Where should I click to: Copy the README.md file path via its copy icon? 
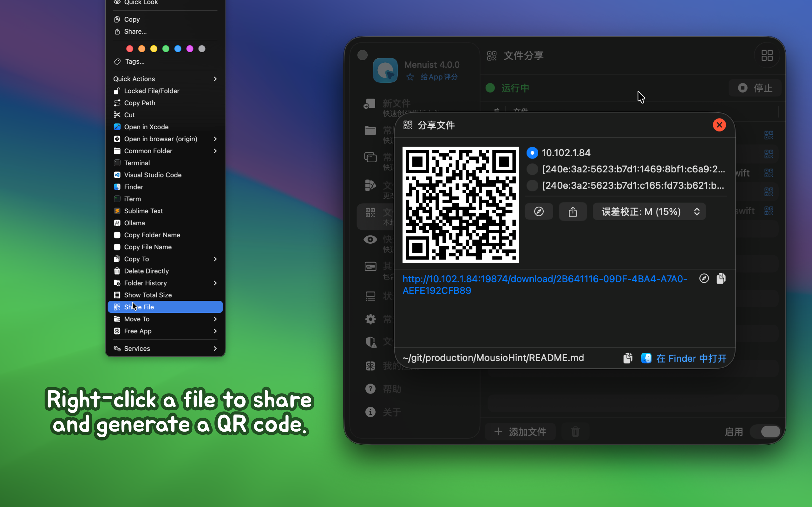click(628, 358)
